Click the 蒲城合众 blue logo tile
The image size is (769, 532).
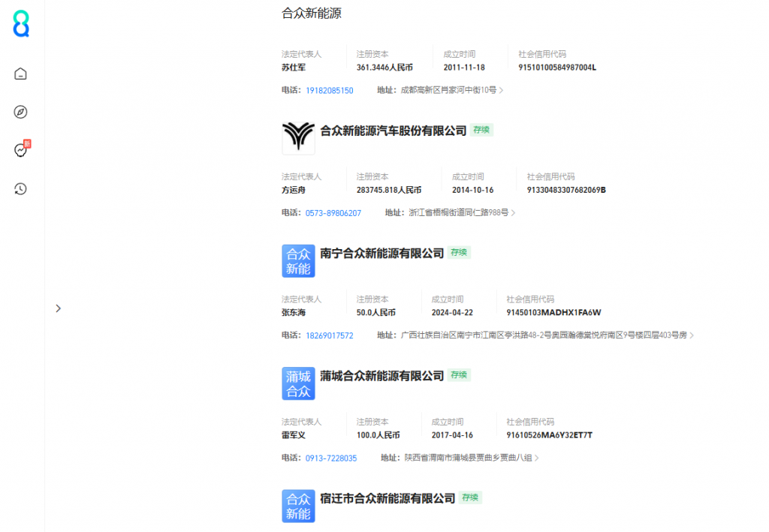pos(298,383)
